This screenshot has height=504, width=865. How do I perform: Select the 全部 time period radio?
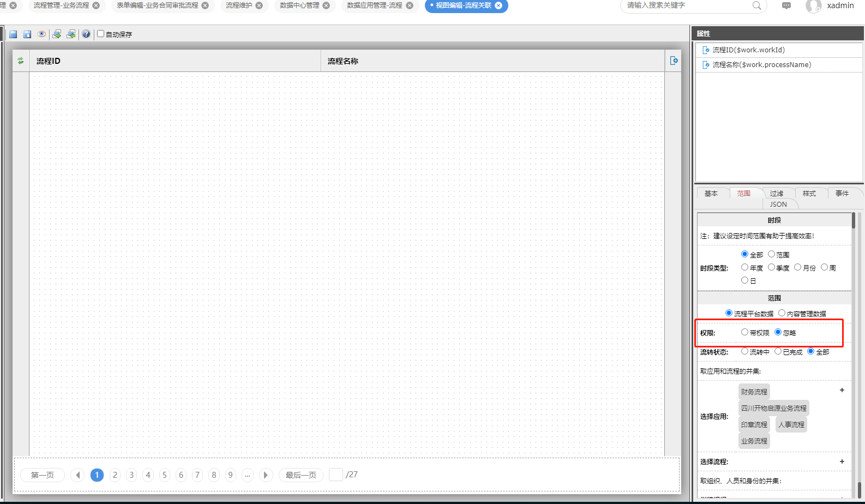744,254
